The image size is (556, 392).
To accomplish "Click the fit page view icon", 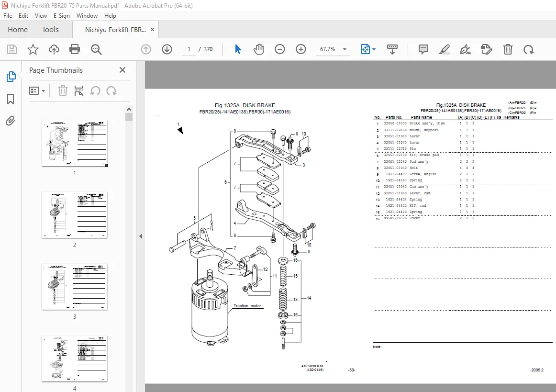I will click(365, 49).
